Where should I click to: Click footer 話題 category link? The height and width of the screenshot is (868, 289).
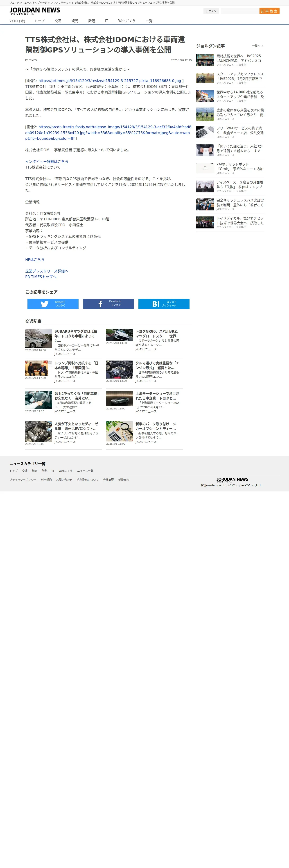point(44,471)
